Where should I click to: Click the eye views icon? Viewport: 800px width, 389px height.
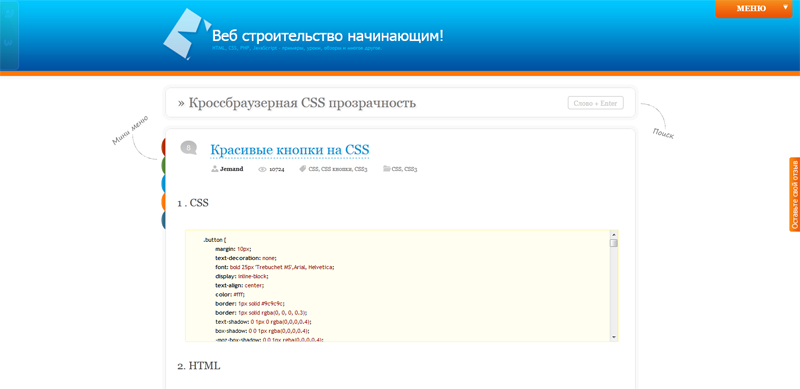pos(262,169)
